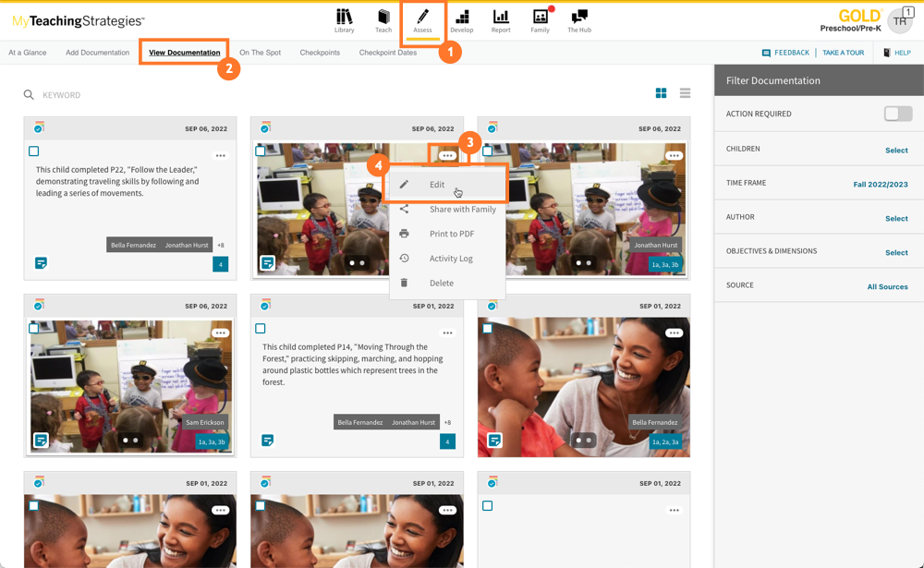This screenshot has width=924, height=568.
Task: Open the Library icon in top navigation
Action: point(344,20)
